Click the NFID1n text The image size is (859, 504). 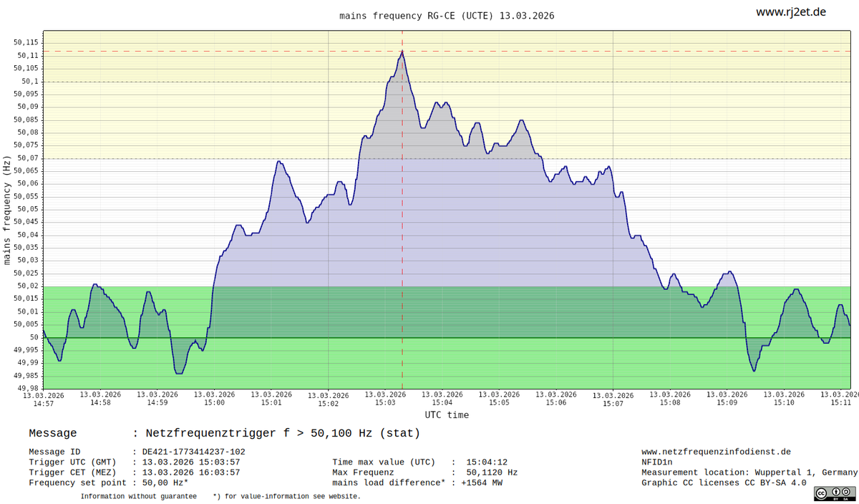point(657,462)
